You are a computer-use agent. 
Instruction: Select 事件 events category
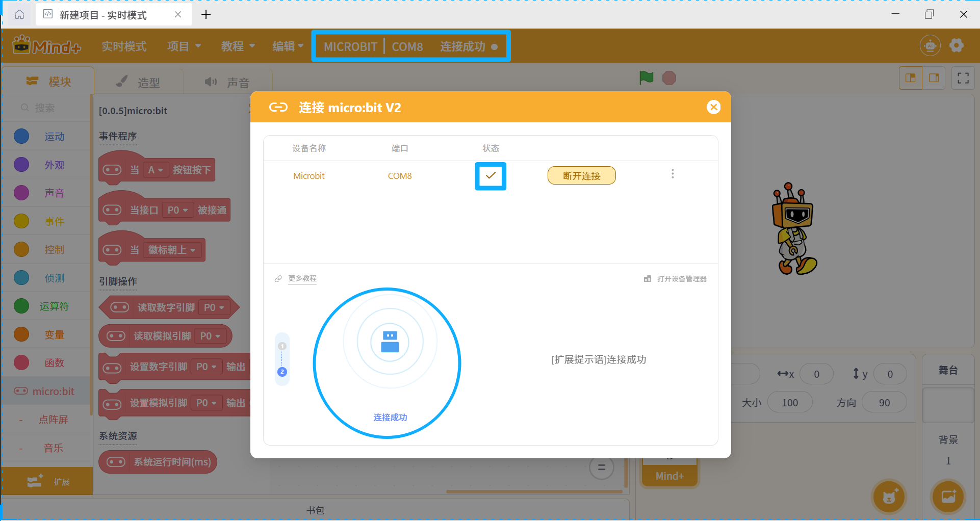click(x=46, y=221)
